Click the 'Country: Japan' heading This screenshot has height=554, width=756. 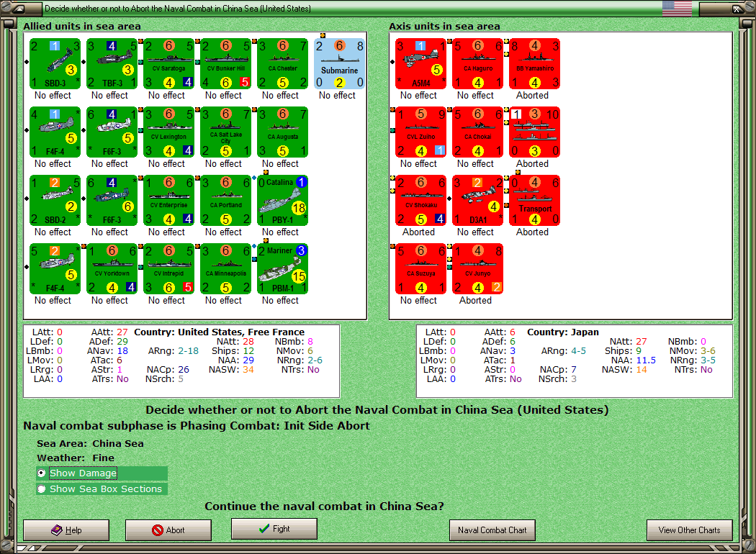tap(562, 332)
